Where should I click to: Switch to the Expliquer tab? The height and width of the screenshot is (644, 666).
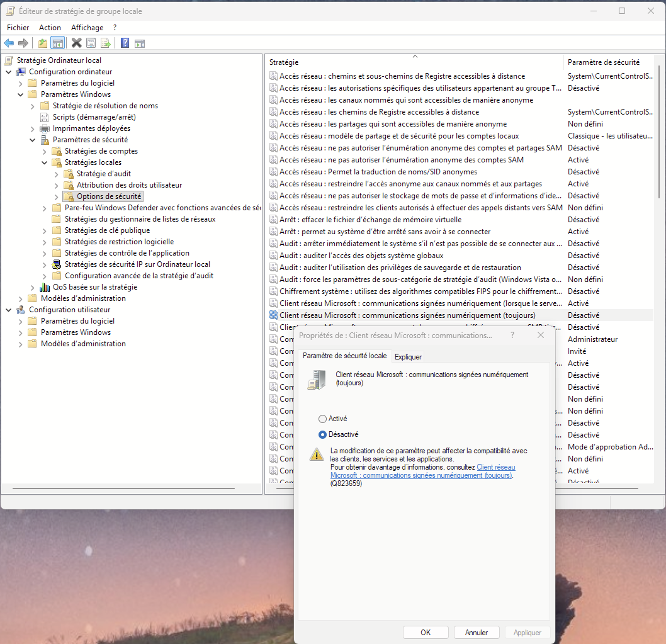pyautogui.click(x=408, y=357)
